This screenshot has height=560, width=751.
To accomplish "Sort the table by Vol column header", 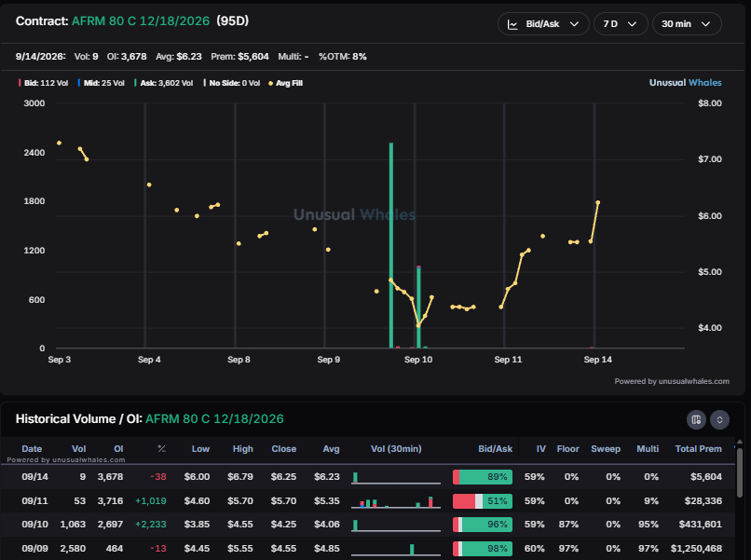I will coord(78,449).
